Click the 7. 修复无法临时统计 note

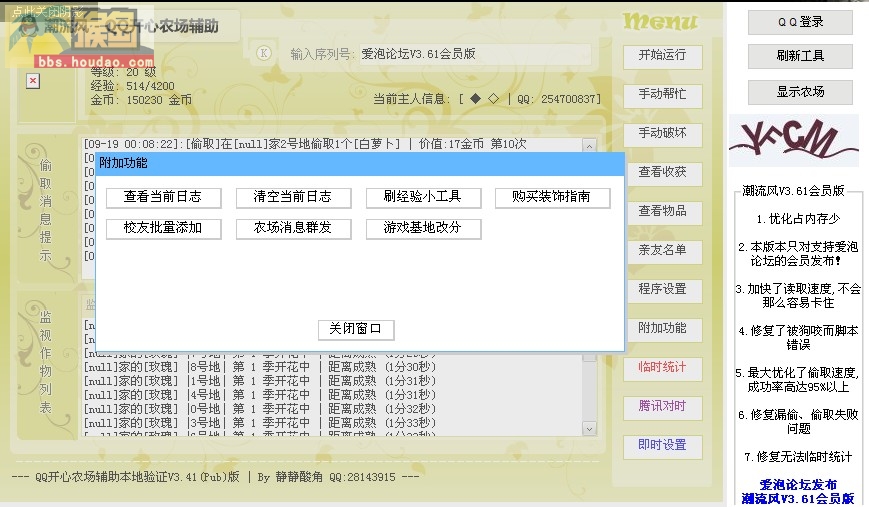[x=798, y=457]
